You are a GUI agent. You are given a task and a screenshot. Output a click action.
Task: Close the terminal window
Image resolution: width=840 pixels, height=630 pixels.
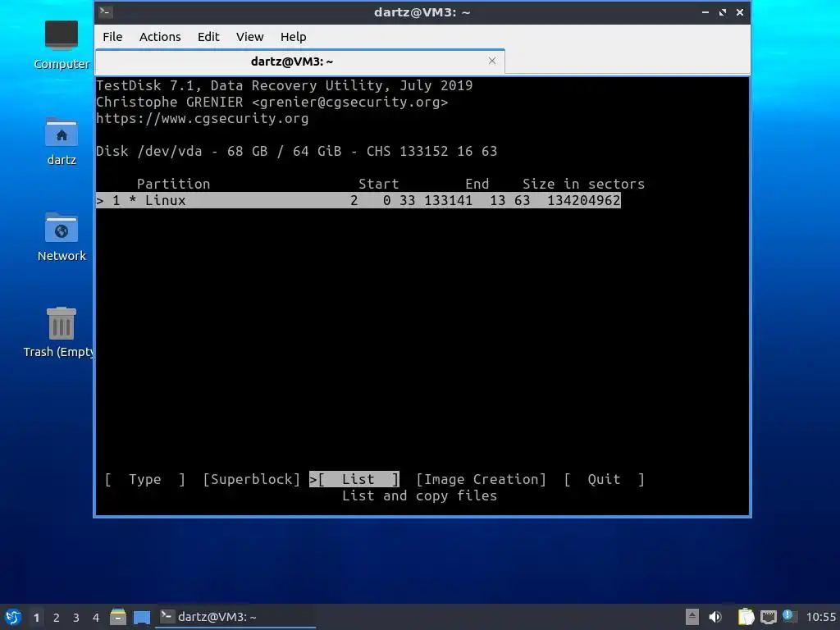click(x=740, y=11)
